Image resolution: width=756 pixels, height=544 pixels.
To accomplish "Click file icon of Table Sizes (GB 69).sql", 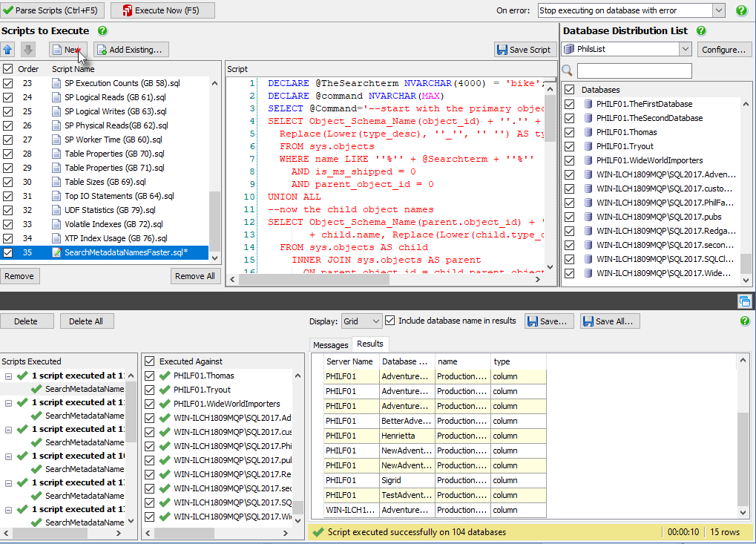I will point(56,182).
